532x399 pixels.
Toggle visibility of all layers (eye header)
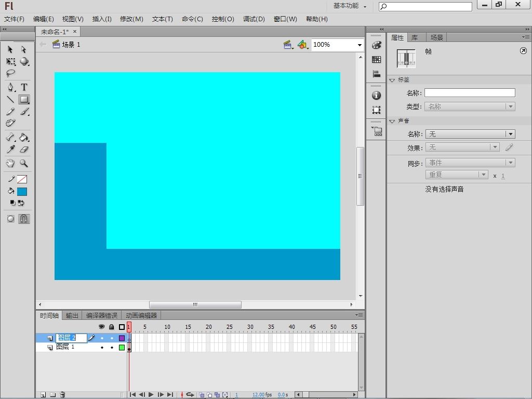[101, 327]
